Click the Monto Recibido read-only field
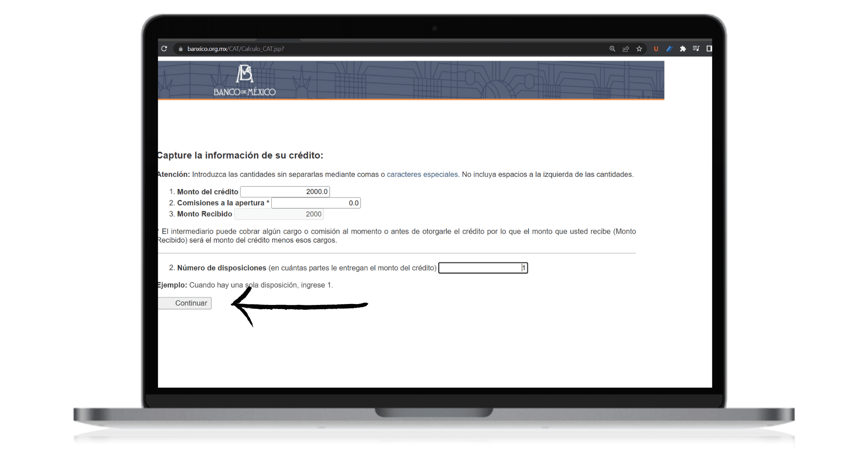Viewport: 868px width, 462px height. (279, 214)
